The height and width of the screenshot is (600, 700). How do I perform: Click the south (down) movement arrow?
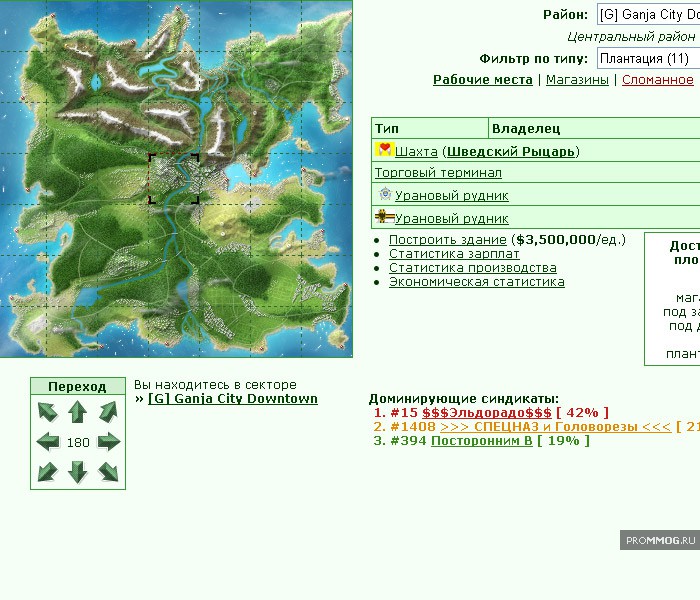[78, 471]
